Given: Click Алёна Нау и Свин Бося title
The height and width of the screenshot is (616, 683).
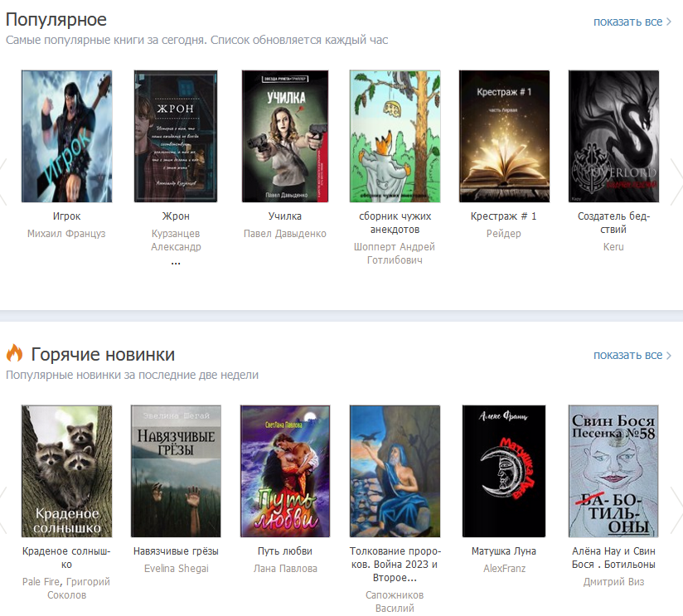Looking at the screenshot, I should click(x=613, y=558).
